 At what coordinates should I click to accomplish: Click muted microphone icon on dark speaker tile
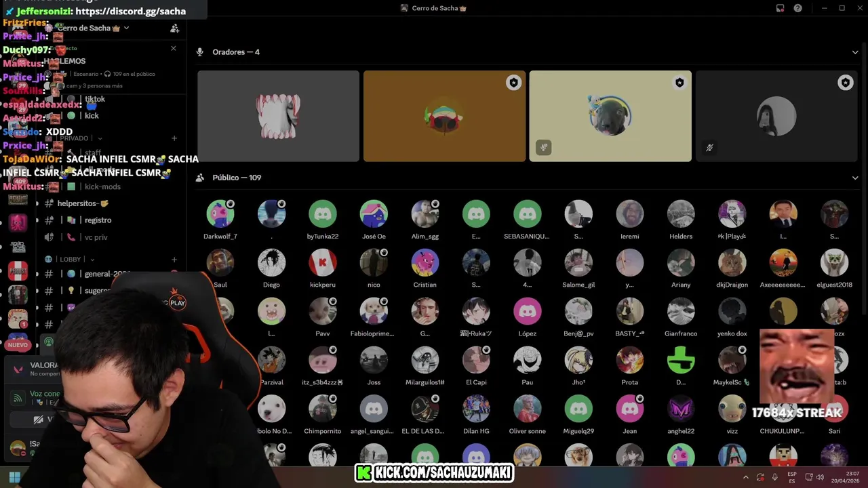tap(709, 148)
